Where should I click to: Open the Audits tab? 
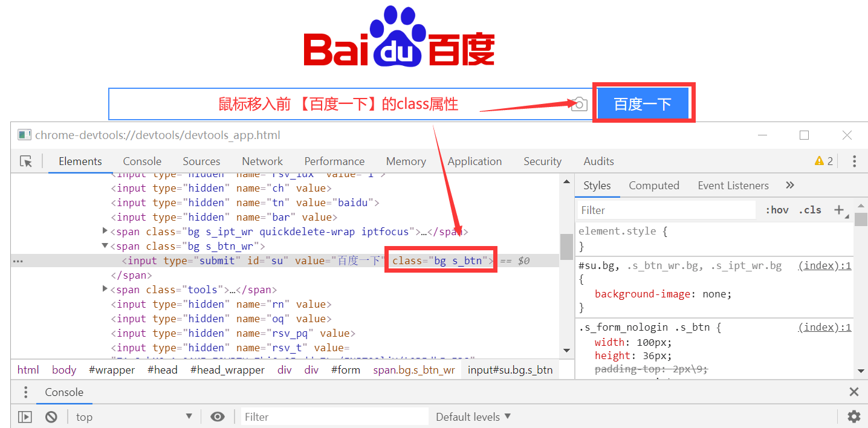coord(598,161)
